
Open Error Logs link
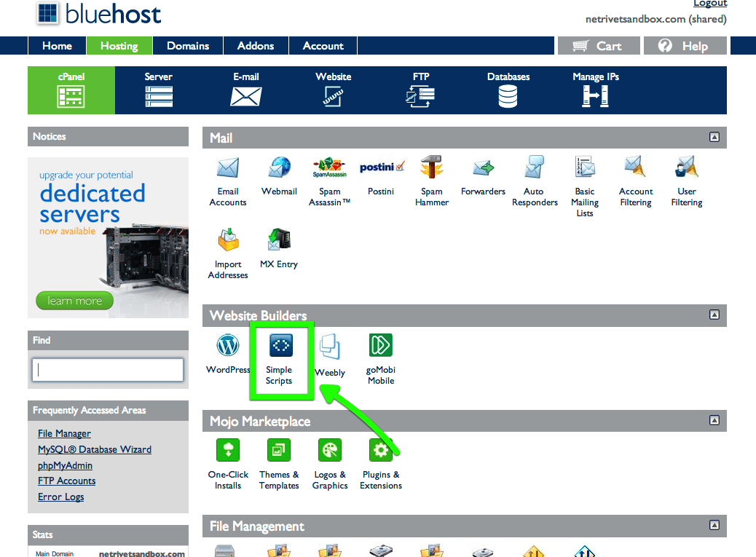tap(60, 497)
